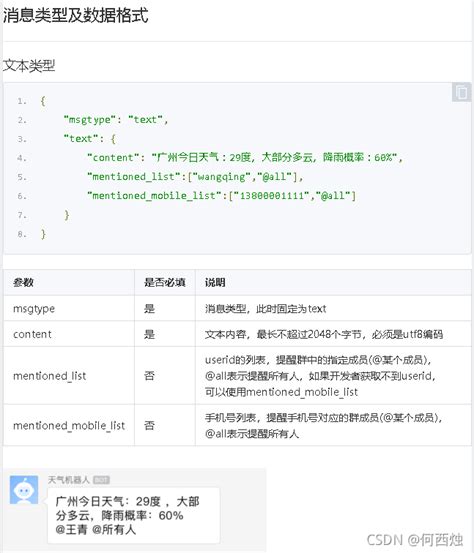Screen dimensions: 474x553
Task: Click mentioned_mobile_list line in code block
Action: point(221,195)
